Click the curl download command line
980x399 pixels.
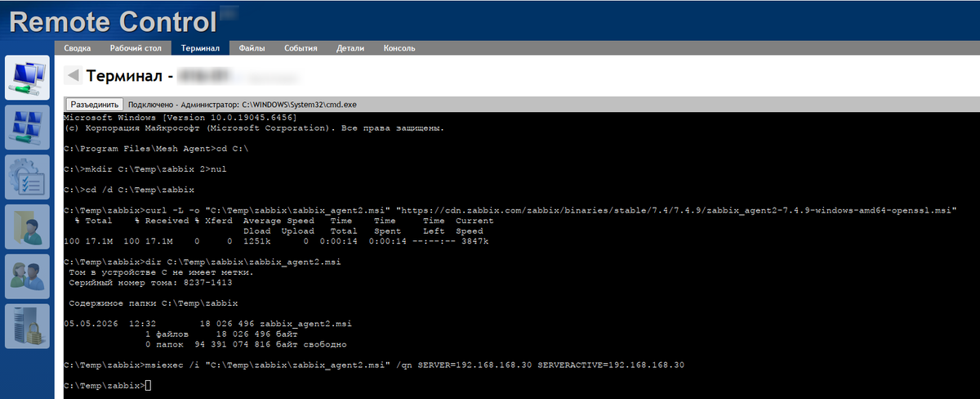(x=510, y=210)
